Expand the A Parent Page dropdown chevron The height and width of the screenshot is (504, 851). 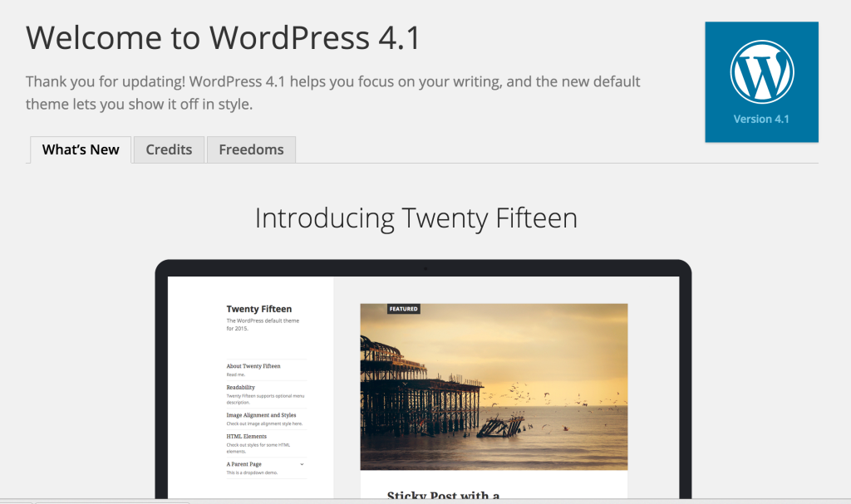click(x=302, y=464)
